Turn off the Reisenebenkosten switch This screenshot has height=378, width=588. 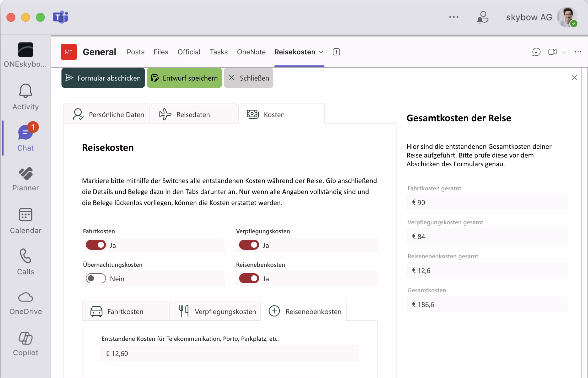(x=249, y=279)
